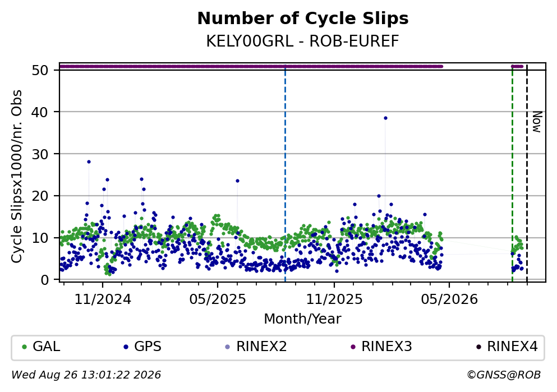Click the 'GPS' legend label
The image size is (557, 392).
tap(148, 347)
